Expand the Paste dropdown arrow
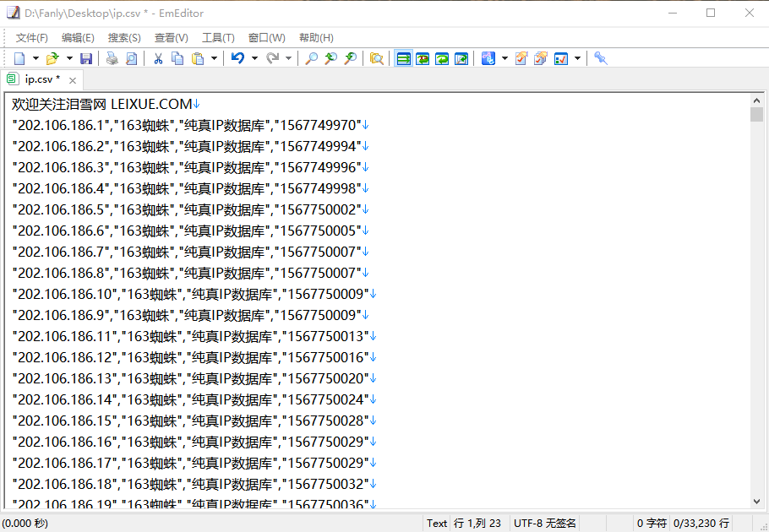Viewport: 769px width, 532px height. [215, 58]
